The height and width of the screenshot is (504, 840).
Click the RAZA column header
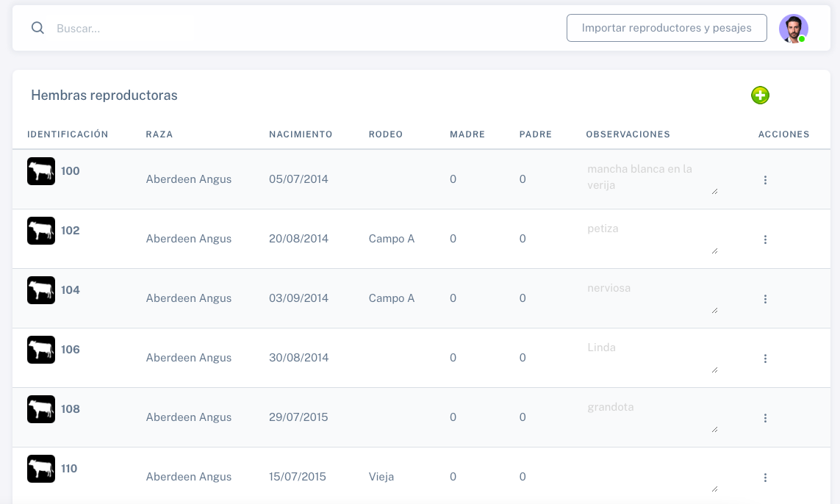(x=159, y=134)
